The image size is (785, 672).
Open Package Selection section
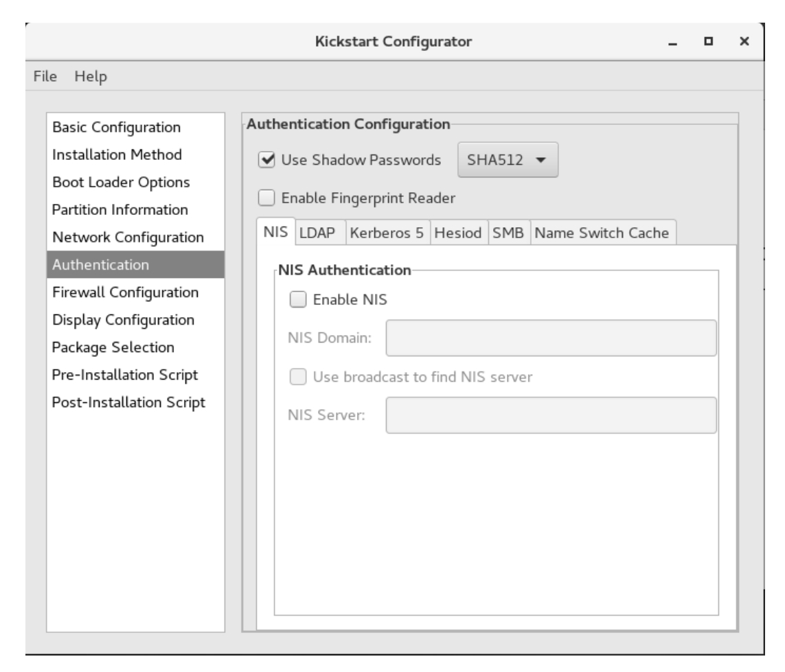(113, 347)
